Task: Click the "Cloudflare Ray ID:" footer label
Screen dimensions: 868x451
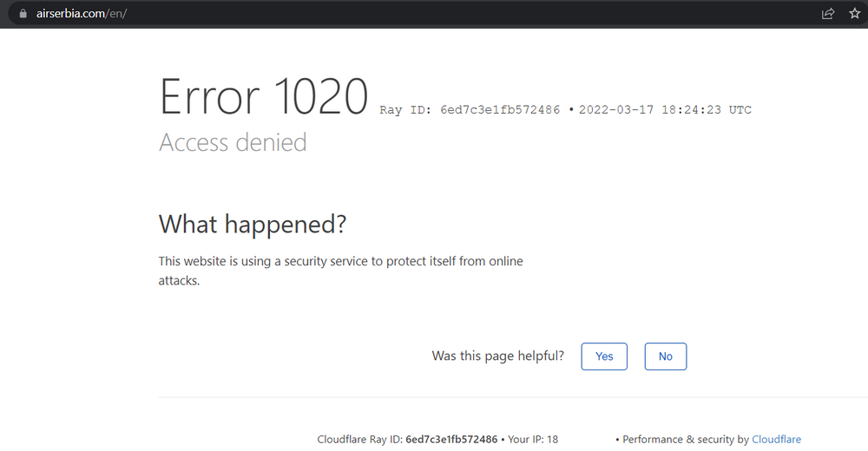Action: 359,440
